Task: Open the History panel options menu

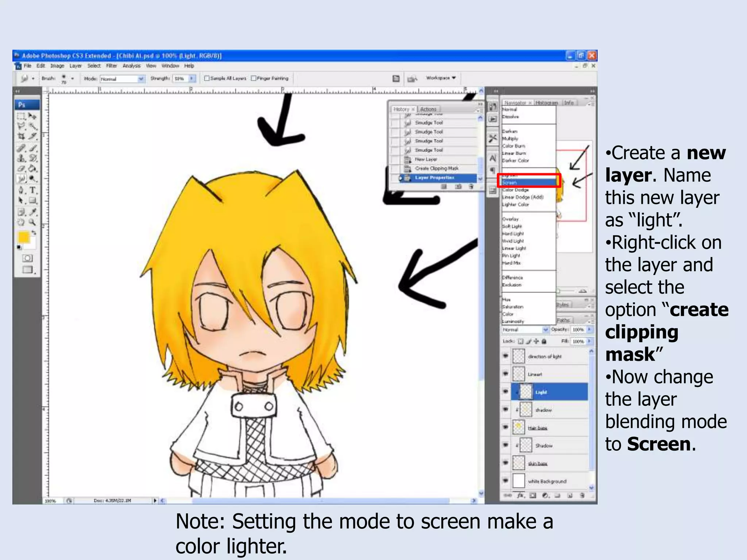Action: click(480, 110)
